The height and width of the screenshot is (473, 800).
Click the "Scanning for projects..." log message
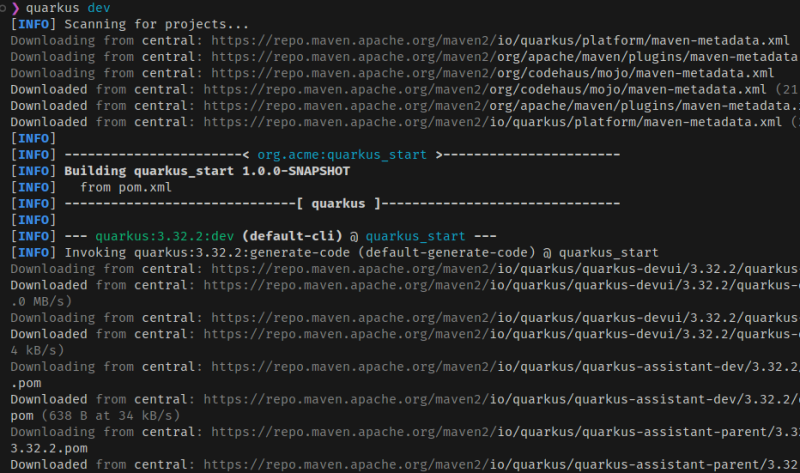157,24
